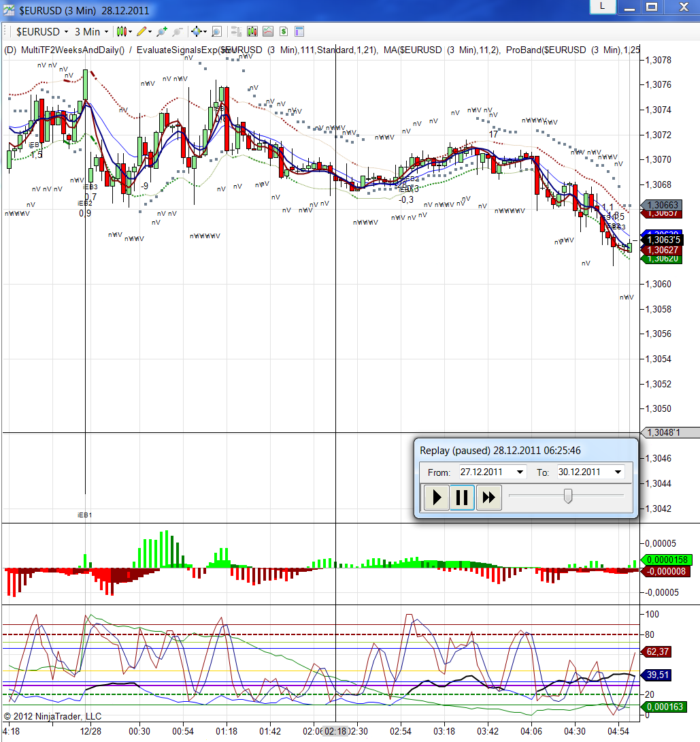Fast forward the market replay

click(x=488, y=498)
